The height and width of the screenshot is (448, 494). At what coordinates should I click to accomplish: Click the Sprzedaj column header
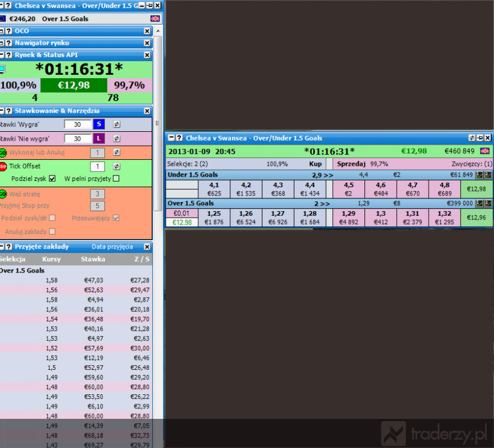351,164
